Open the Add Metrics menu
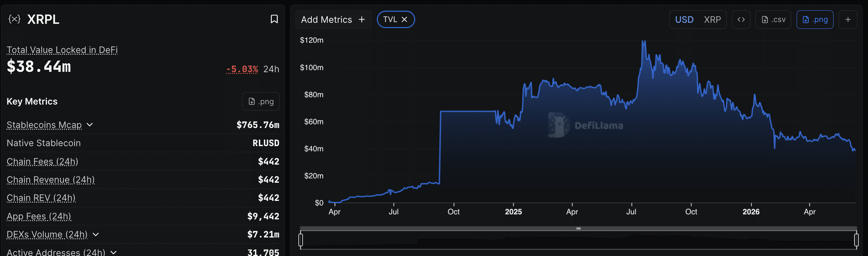The height and width of the screenshot is (256, 868). pyautogui.click(x=333, y=20)
